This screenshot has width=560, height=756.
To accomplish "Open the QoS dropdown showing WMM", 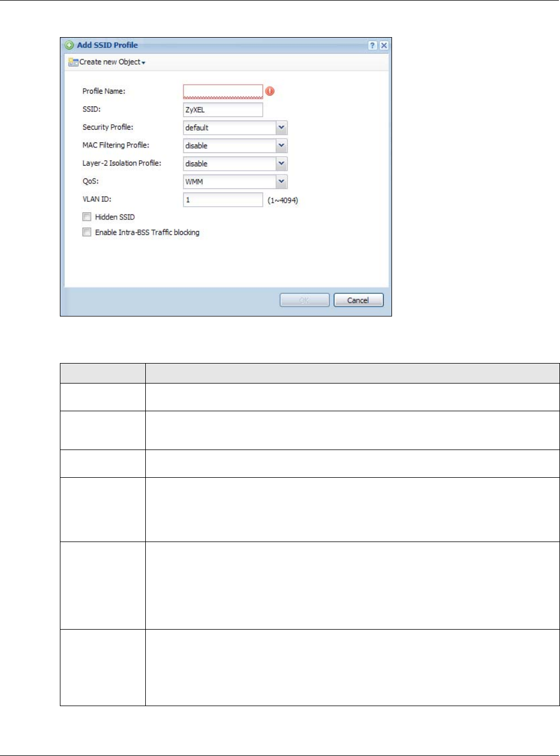I will click(x=282, y=182).
